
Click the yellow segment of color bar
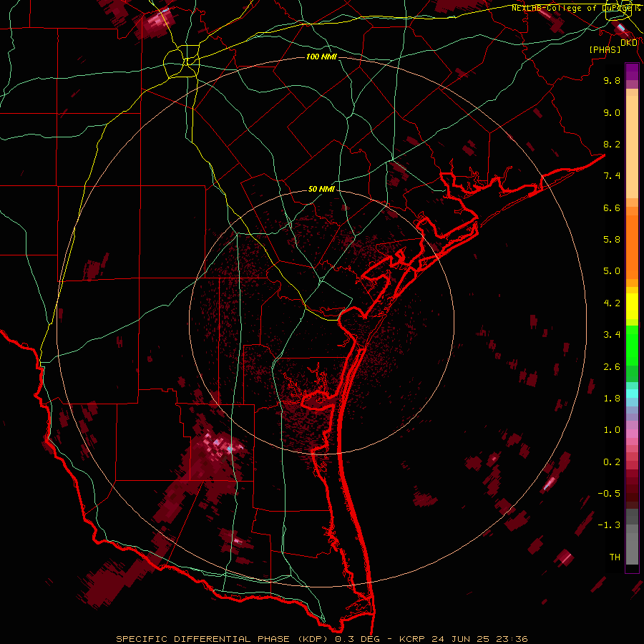tap(632, 306)
